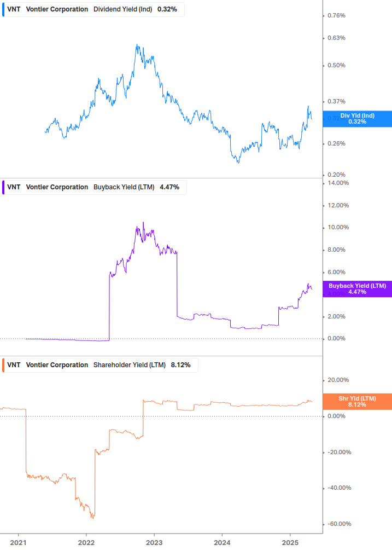The image size is (392, 550).
Task: Click the Buyback Yield (LTM) legend label
Action: tap(124, 187)
